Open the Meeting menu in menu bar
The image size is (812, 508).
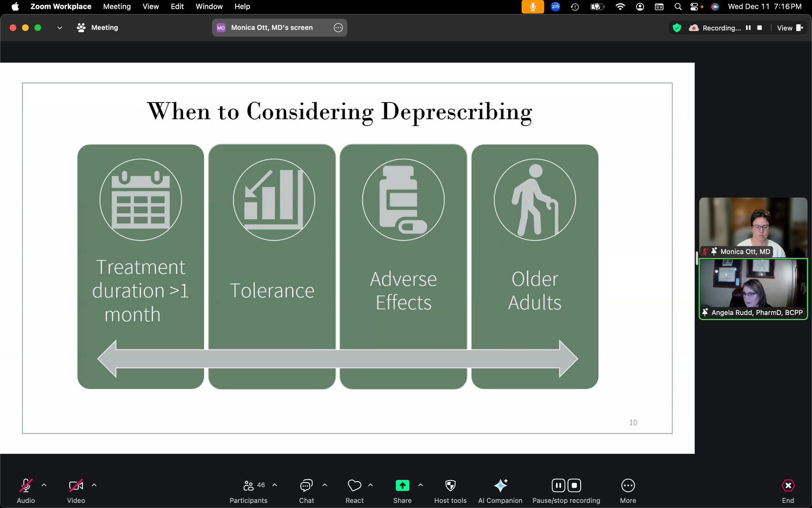pyautogui.click(x=117, y=6)
